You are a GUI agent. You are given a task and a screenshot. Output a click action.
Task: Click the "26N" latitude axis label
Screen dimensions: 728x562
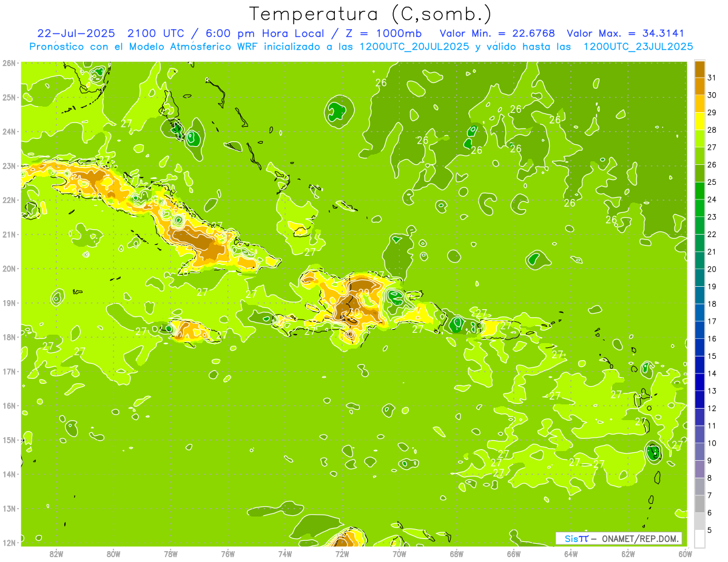(10, 63)
